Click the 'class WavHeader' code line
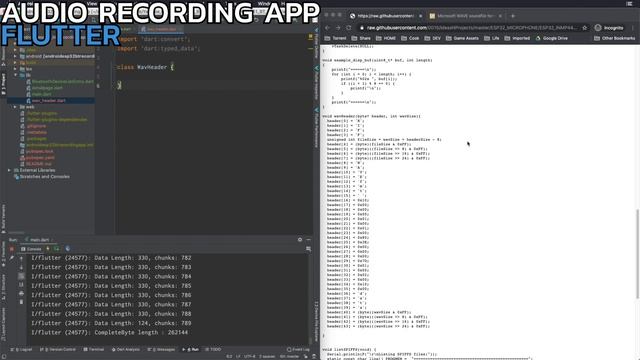640x360 pixels. click(x=145, y=67)
